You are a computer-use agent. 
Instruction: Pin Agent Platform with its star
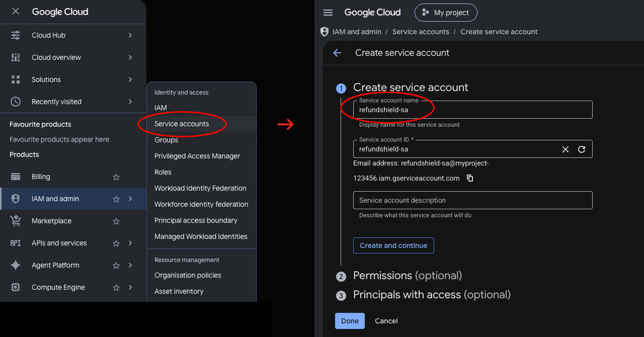point(116,265)
